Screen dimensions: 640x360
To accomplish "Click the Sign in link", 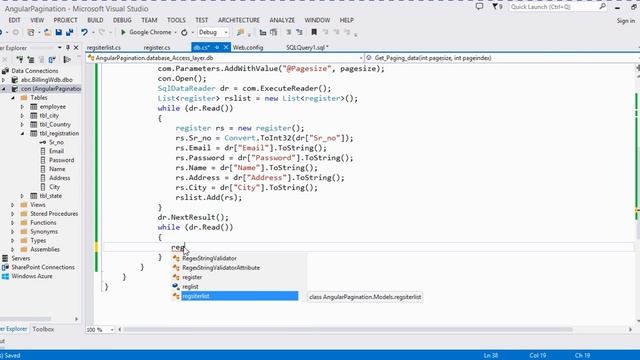I will click(626, 20).
